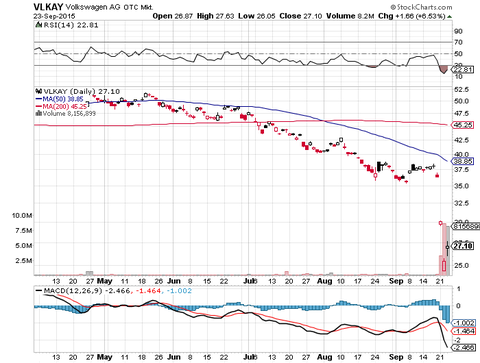Click the Chg +1.66 (+6.53%) value
The width and height of the screenshot is (480, 363).
(x=412, y=16)
